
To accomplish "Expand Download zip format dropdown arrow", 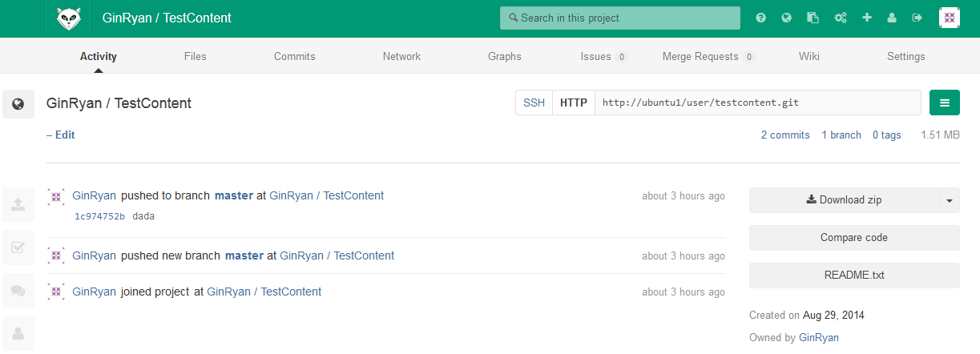I will point(949,200).
